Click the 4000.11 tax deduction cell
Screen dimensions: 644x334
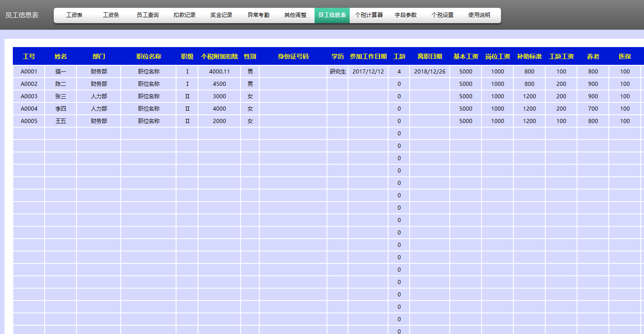click(219, 71)
